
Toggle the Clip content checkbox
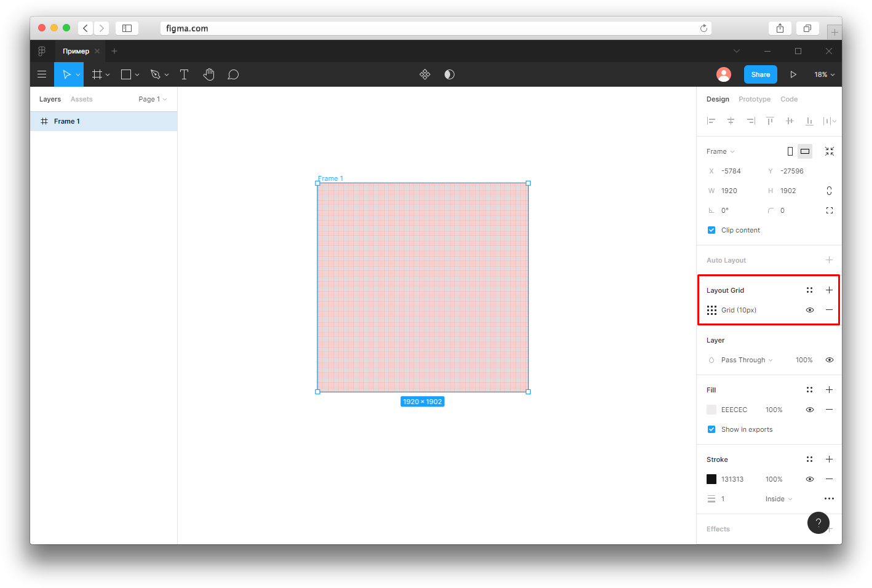tap(711, 230)
